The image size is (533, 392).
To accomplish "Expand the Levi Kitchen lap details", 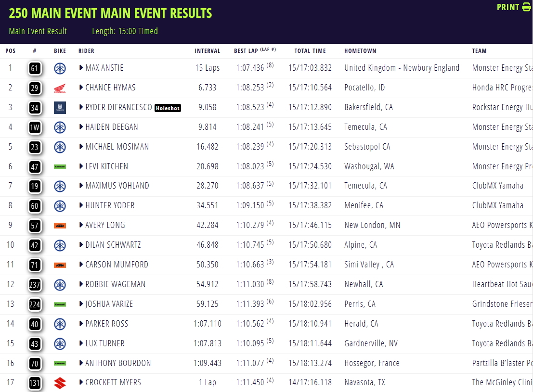I will (81, 166).
